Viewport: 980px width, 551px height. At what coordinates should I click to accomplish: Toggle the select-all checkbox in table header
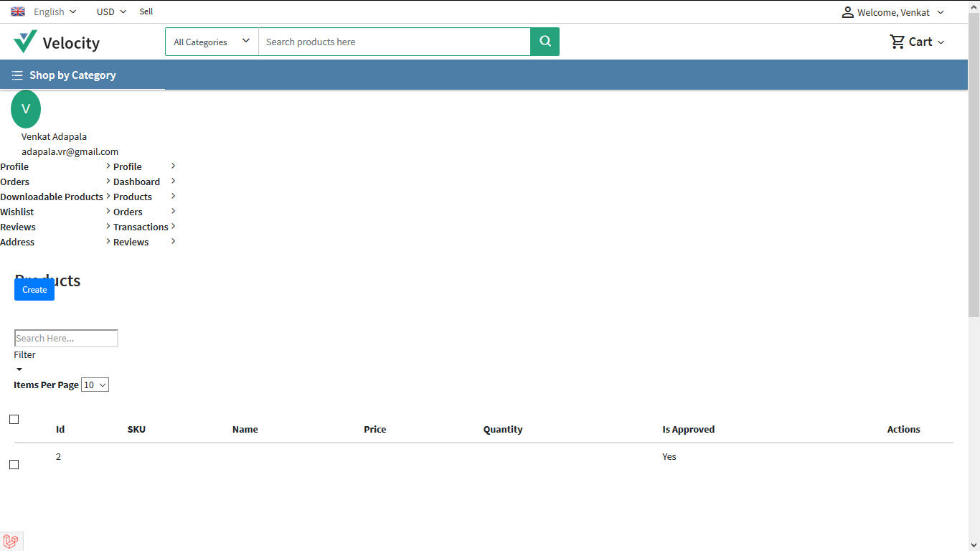click(14, 419)
